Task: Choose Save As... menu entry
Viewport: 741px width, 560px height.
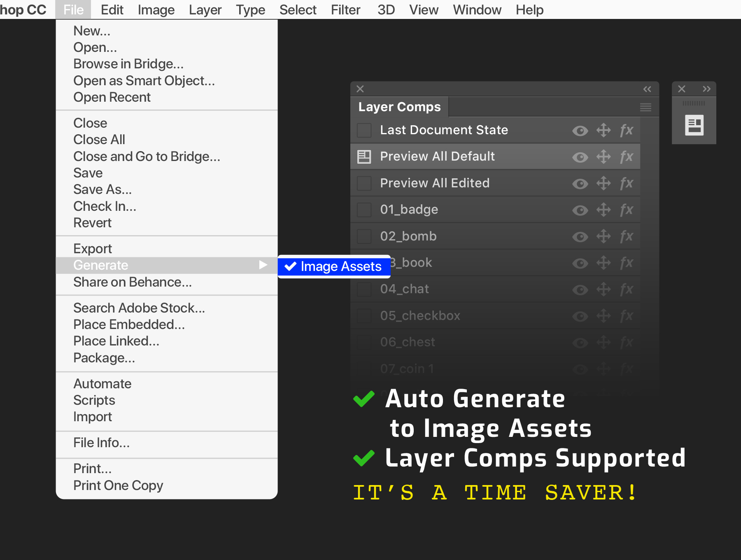Action: point(167,189)
